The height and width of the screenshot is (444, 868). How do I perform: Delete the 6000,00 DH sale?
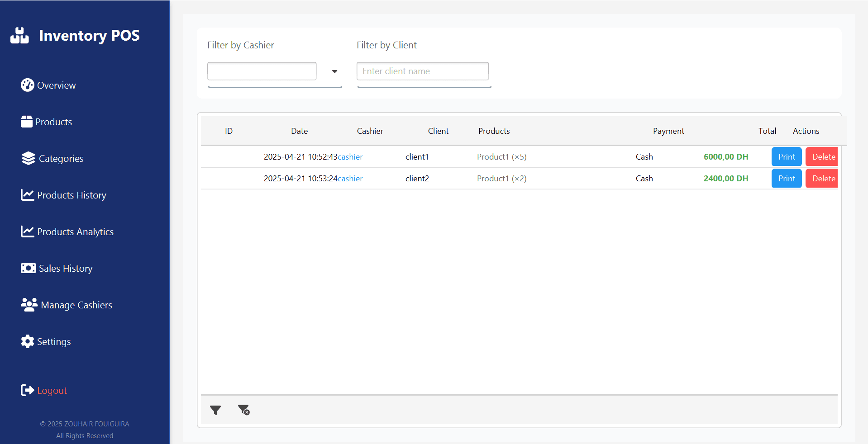coord(822,157)
